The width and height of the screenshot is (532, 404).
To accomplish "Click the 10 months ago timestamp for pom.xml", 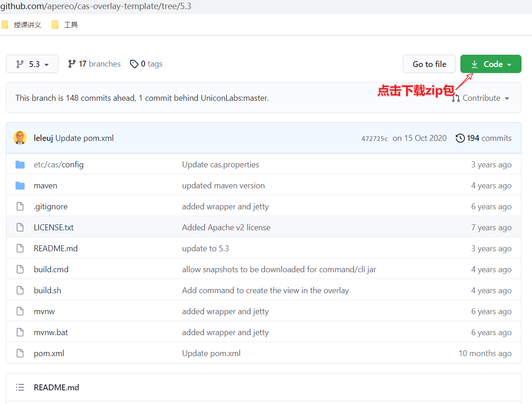I will click(x=485, y=353).
